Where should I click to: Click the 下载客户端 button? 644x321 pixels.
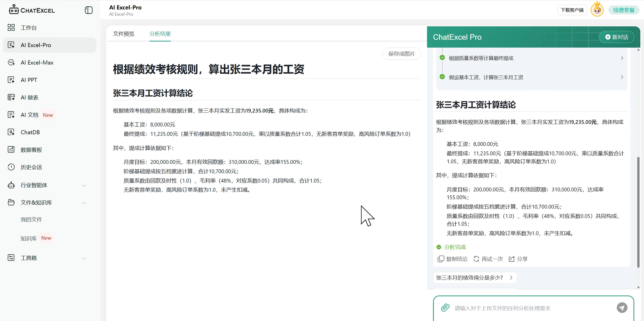[x=572, y=10]
